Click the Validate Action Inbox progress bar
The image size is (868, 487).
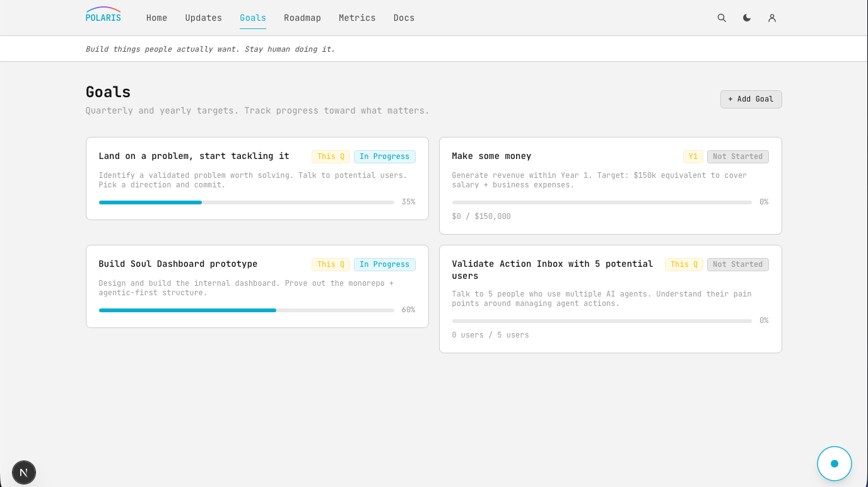(x=602, y=321)
